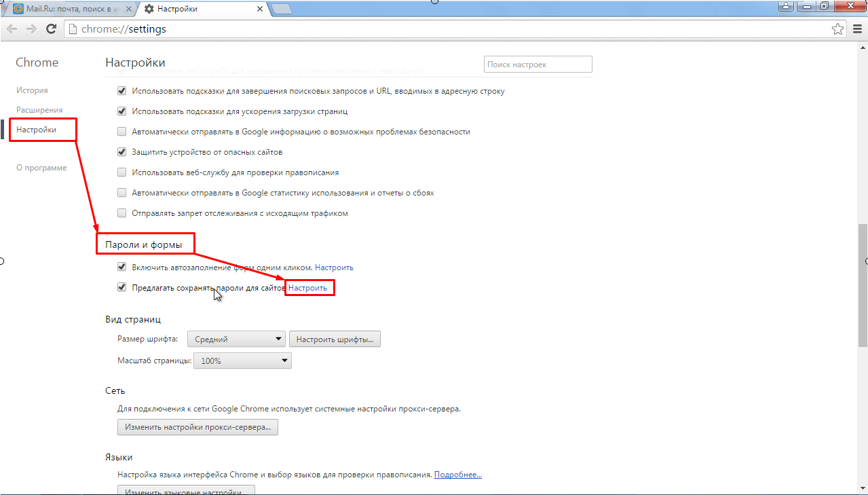Open История in the sidebar
868x495 pixels.
[x=32, y=90]
